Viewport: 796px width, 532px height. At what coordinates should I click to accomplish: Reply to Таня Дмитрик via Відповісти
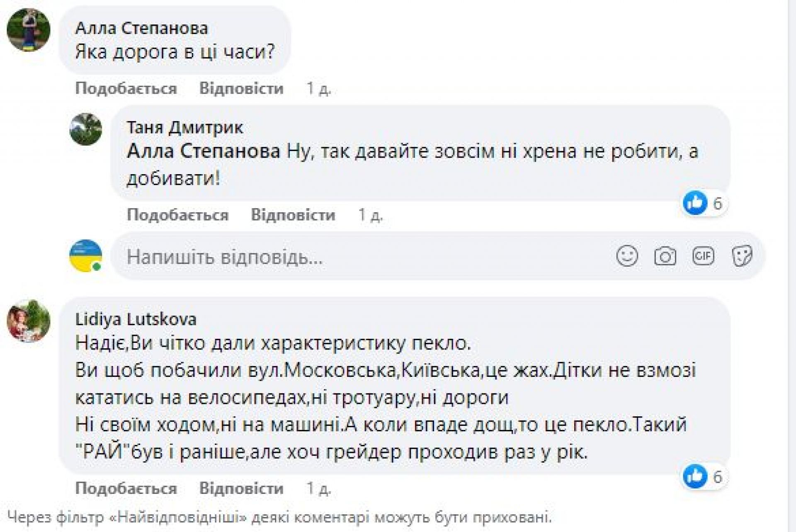pos(293,215)
